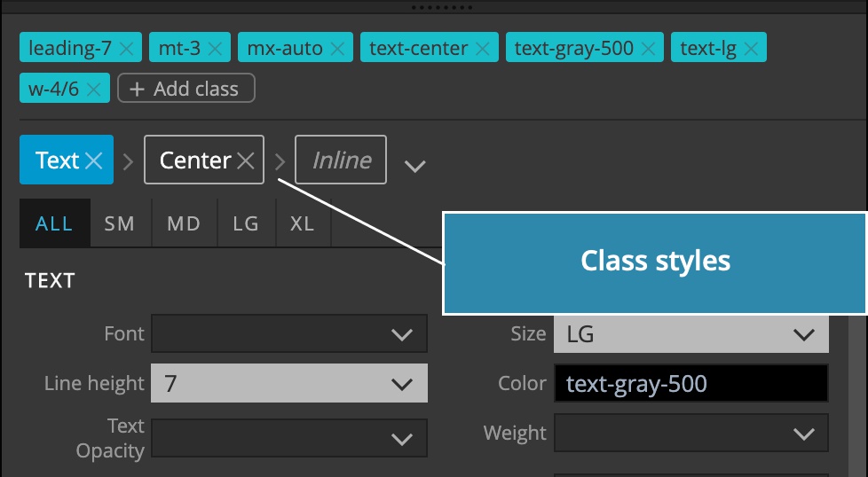
Task: Remove the w-4/6 class tag
Action: pos(93,89)
